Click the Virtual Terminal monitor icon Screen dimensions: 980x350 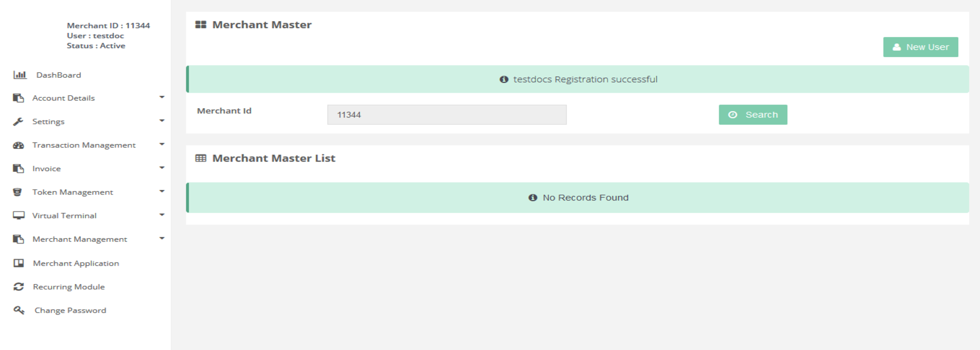[x=19, y=216]
